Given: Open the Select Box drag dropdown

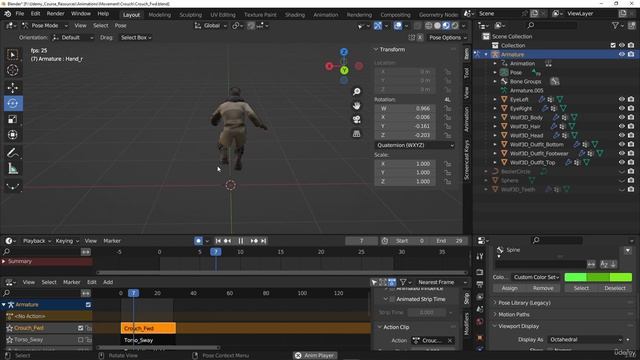Looking at the screenshot, I should (x=136, y=38).
